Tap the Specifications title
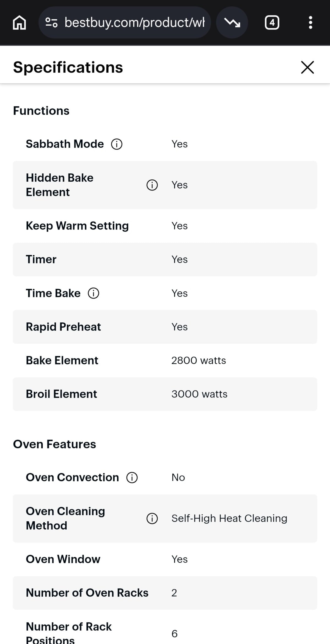Image resolution: width=330 pixels, height=644 pixels. pos(68,67)
